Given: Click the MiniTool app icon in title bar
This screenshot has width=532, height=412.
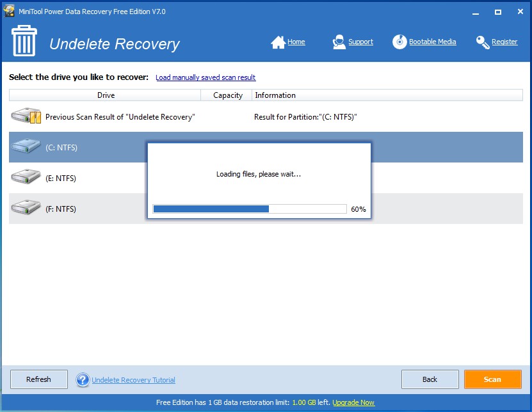Looking at the screenshot, I should [x=9, y=11].
